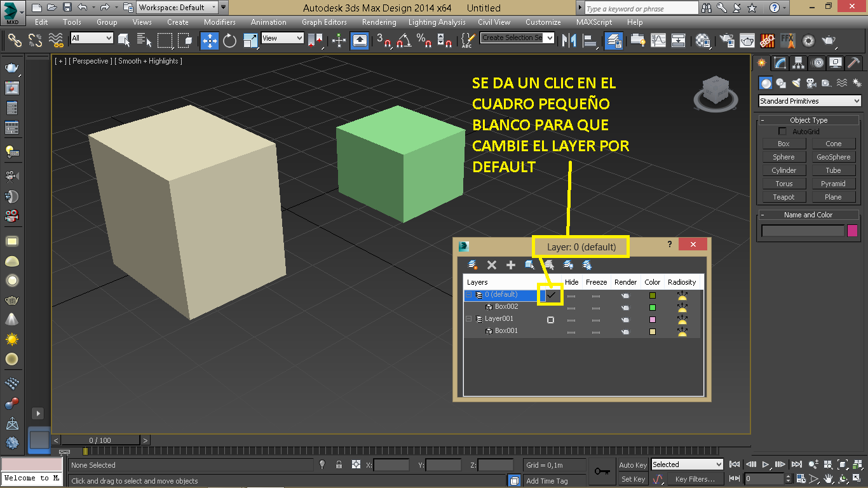
Task: Click the object name input field
Action: (x=803, y=231)
